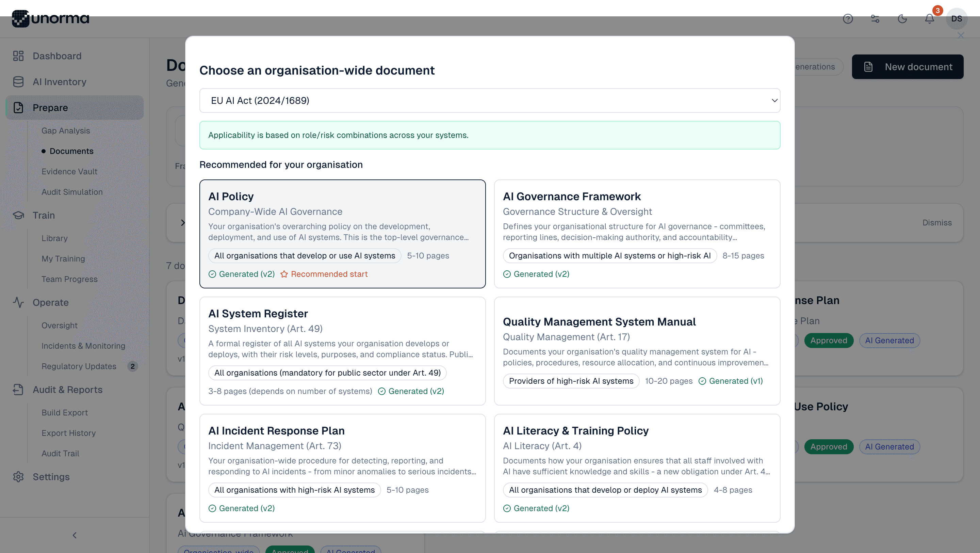Click the Prepare document icon
This screenshot has height=553, width=980.
[x=18, y=108]
